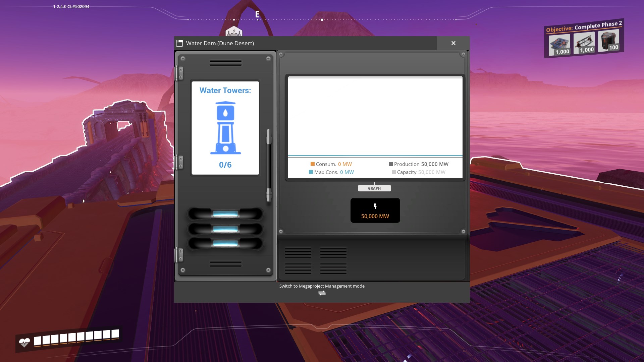Click the middle glowing blue indicator light
Screen dimensions: 644x362
[225, 229]
